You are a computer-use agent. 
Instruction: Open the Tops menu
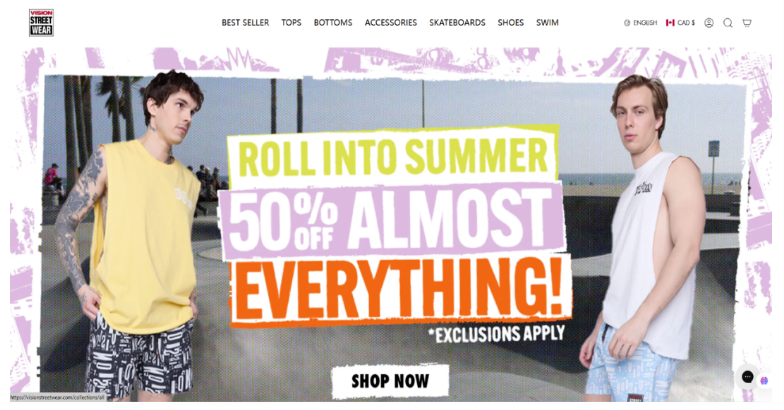click(x=291, y=23)
